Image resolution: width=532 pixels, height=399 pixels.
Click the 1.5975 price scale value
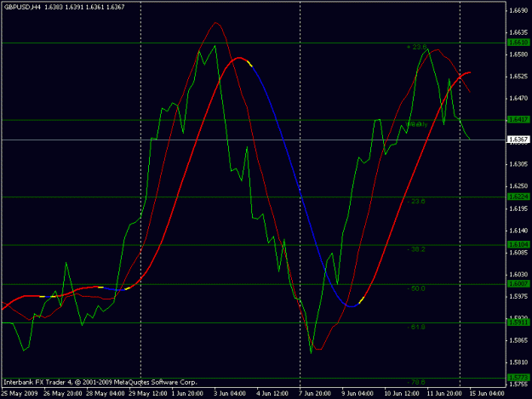click(519, 296)
